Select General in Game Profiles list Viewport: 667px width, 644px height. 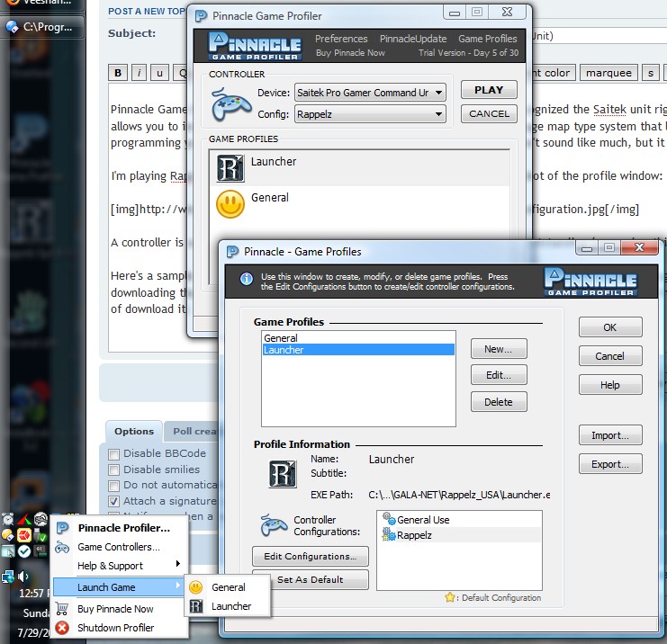click(358, 338)
